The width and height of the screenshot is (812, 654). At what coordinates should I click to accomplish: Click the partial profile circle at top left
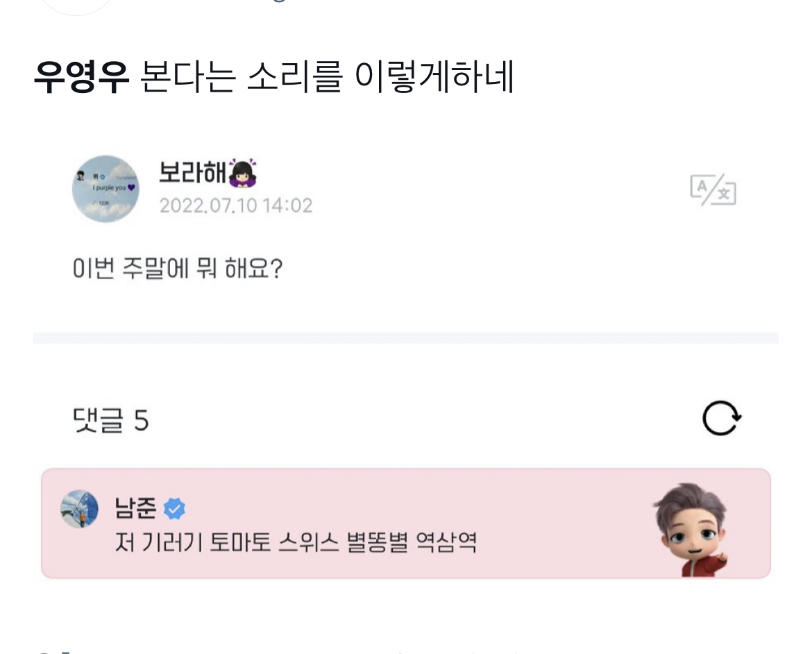tap(76, 7)
